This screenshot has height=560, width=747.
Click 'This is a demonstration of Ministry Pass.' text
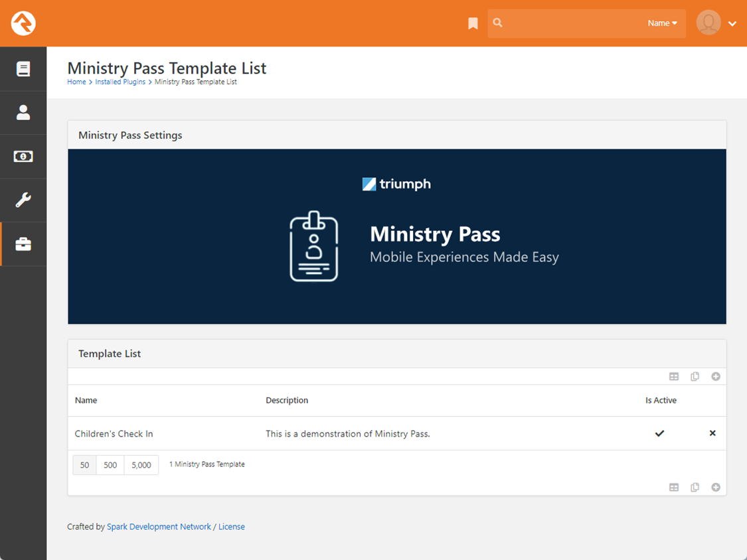(x=348, y=434)
